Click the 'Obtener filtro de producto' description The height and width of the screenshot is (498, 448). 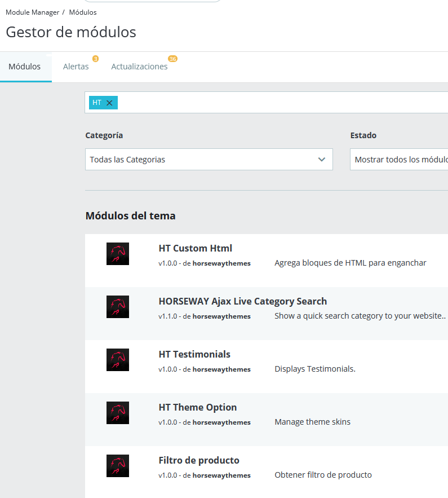323,475
